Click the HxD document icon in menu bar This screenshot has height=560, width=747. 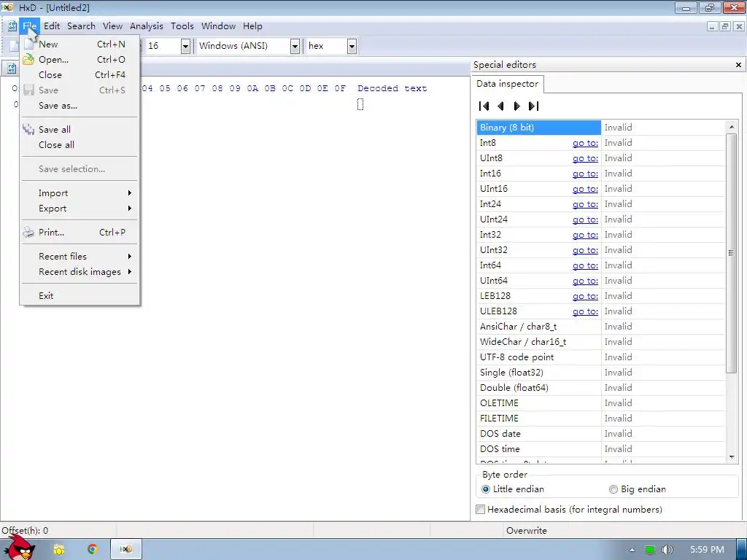[x=12, y=26]
